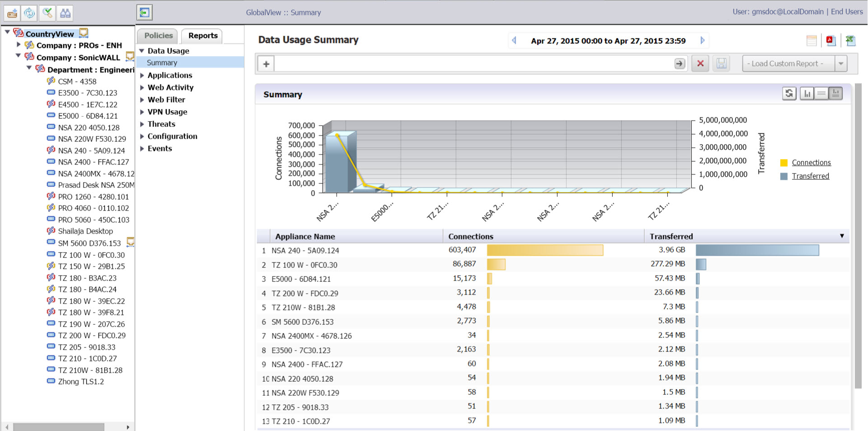Export report to Excel
This screenshot has height=431, width=868.
850,41
